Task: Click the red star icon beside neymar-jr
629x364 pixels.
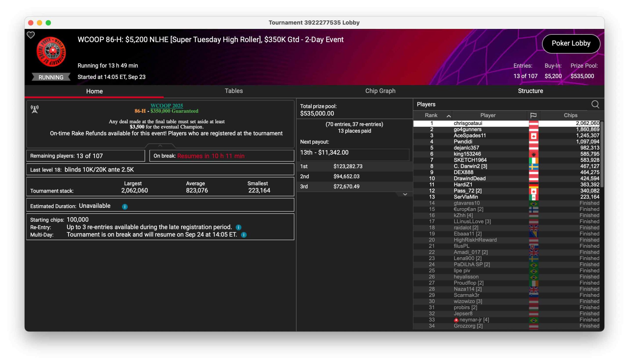Action: (456, 320)
